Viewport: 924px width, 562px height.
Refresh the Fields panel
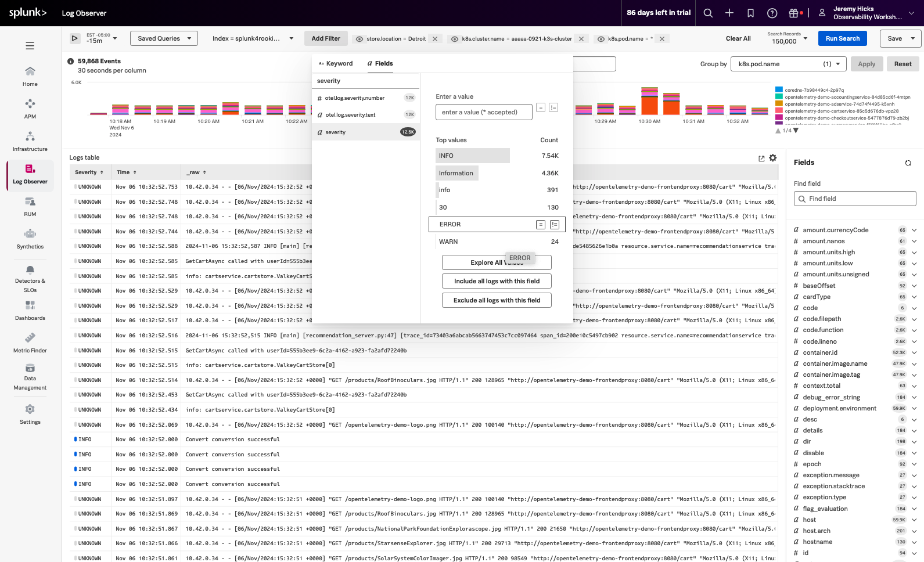908,163
